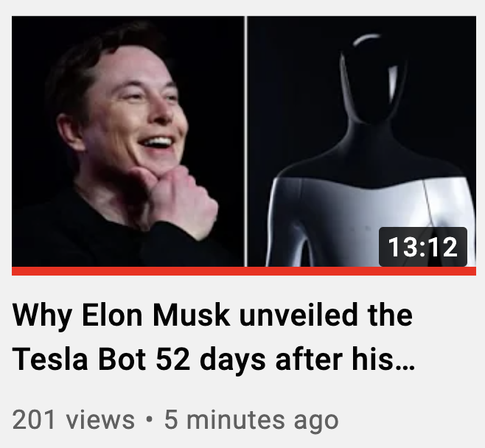Viewport: 485px width, 448px height.
Task: Click the dot separator between views and time
Action: [150, 420]
